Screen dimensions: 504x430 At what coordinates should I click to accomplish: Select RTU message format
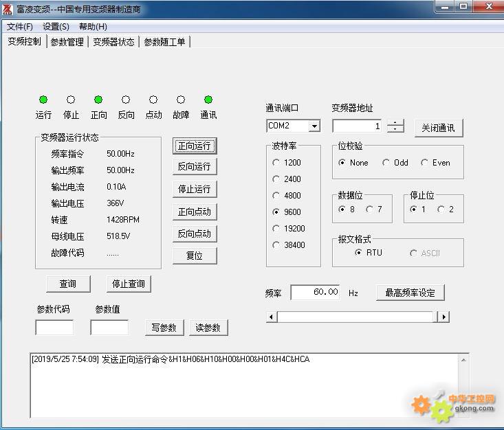point(369,253)
